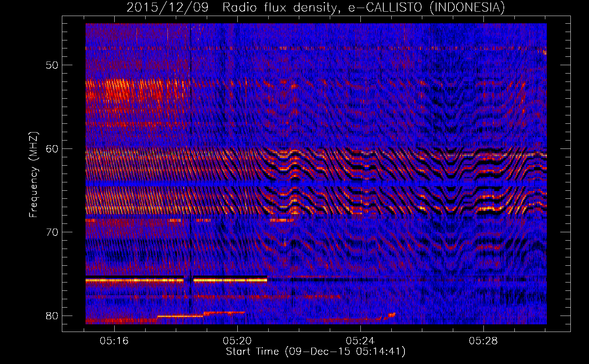
Task: Click the "Frequency (MHZ)" y-axis label
Action: point(33,175)
